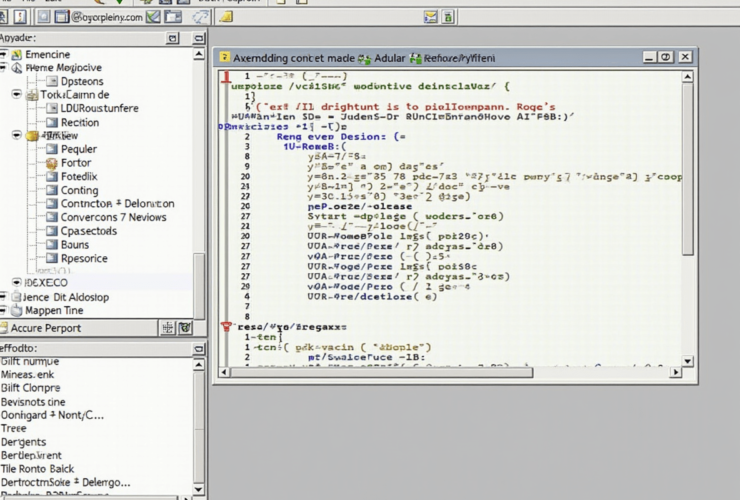
Task: Click the red breakpoint marker beside rese/#yo/Bregaxx
Action: (x=227, y=326)
